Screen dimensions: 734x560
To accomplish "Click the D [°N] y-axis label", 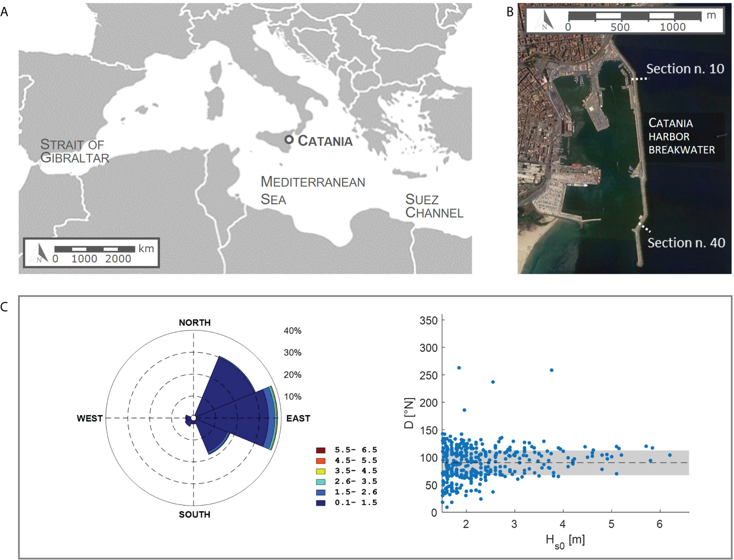I will tap(409, 414).
